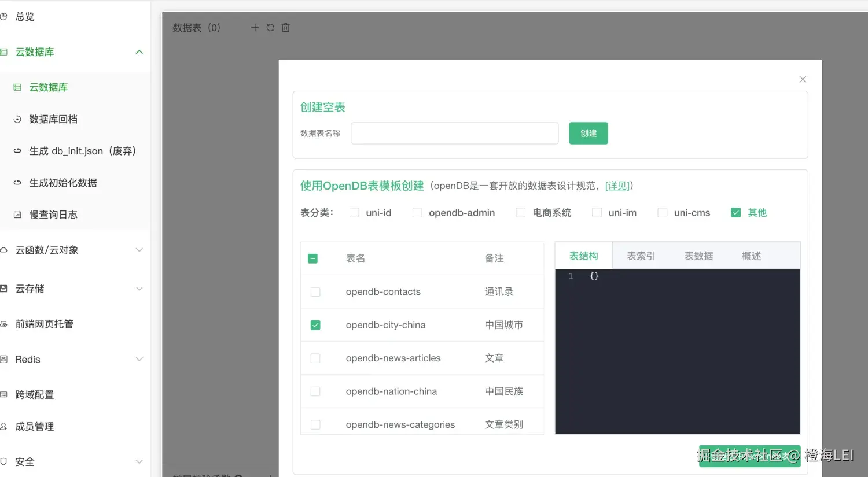The width and height of the screenshot is (868, 477).
Task: Expand the 云函数/云对象 chevron
Action: click(139, 250)
